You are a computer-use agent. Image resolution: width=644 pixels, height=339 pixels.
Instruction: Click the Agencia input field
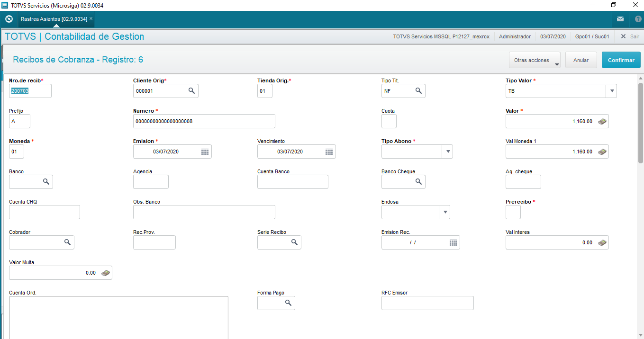151,182
